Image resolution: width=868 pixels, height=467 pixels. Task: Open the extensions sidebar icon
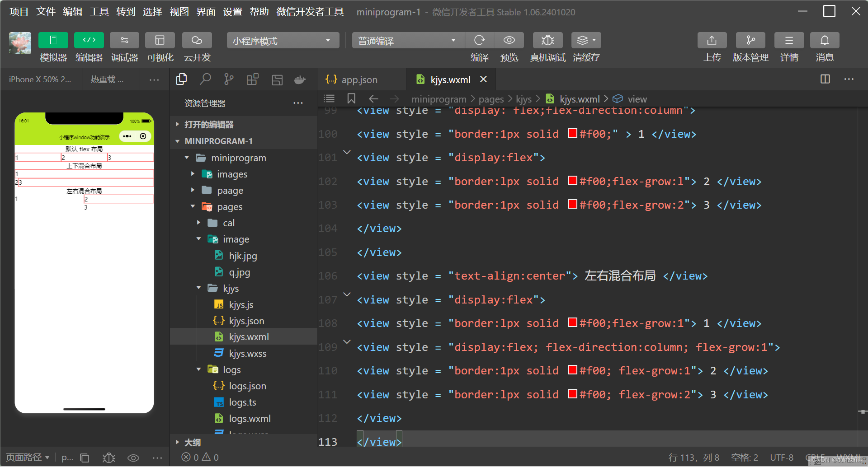click(x=253, y=79)
